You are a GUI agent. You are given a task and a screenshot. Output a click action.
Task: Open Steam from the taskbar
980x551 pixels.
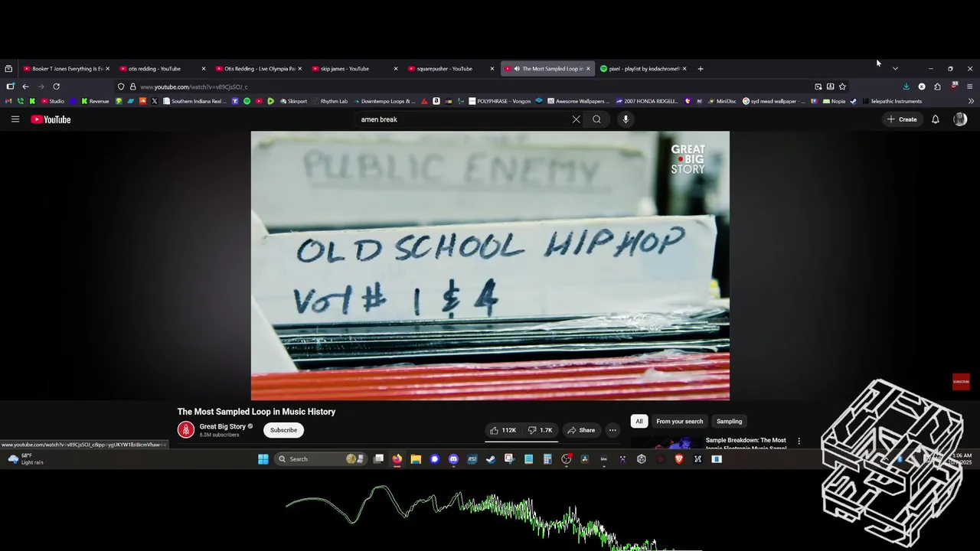491,459
